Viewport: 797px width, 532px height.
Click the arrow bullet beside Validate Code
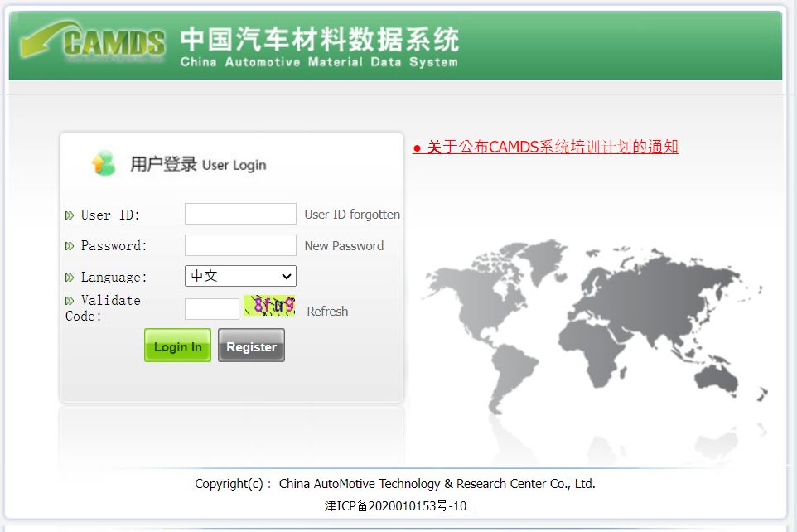tap(70, 301)
